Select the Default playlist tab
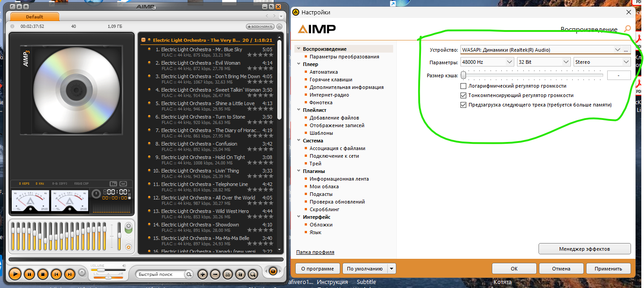644x288 pixels. [x=35, y=17]
